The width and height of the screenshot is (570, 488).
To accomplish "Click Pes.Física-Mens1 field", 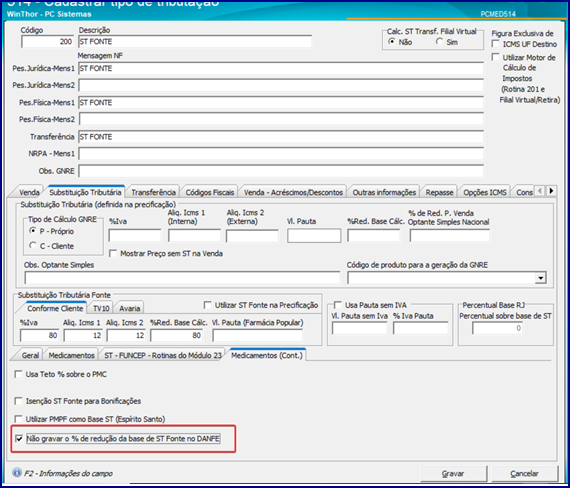I will click(x=281, y=103).
